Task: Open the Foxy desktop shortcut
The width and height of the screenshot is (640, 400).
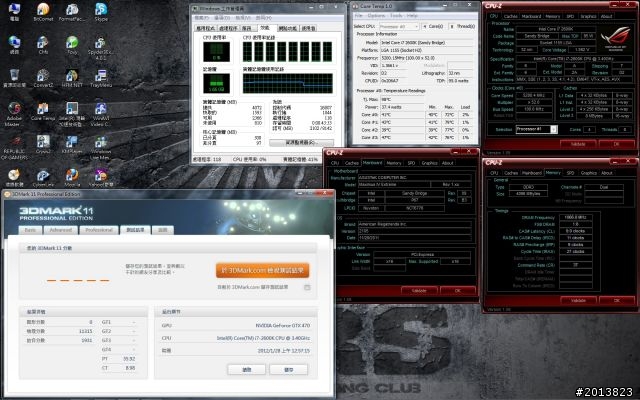Action: pyautogui.click(x=72, y=45)
